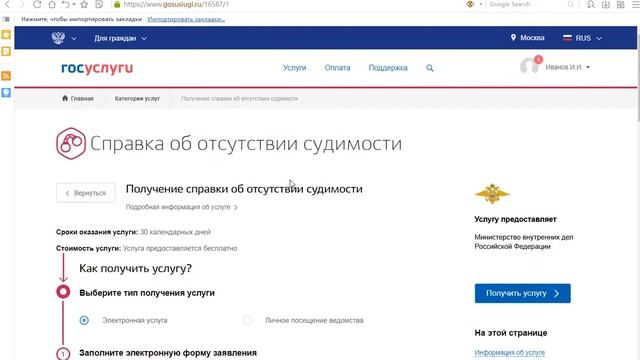Screen dimensions: 640x360
Task: Bookmark page with the star icon
Action: pyautogui.click(x=84, y=4)
